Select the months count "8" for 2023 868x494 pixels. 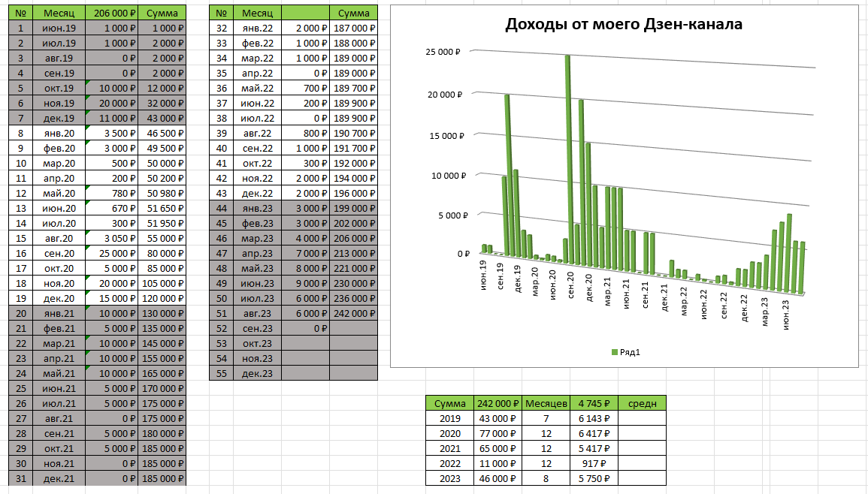546,478
